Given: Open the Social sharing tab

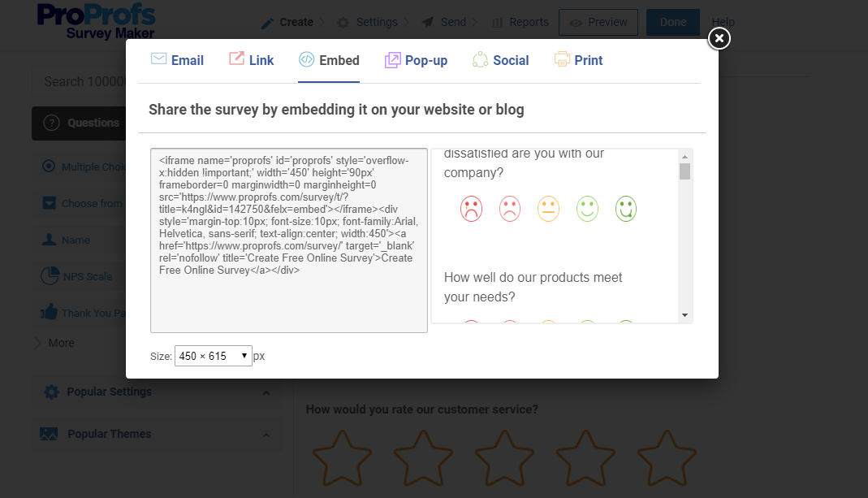Looking at the screenshot, I should 500,60.
